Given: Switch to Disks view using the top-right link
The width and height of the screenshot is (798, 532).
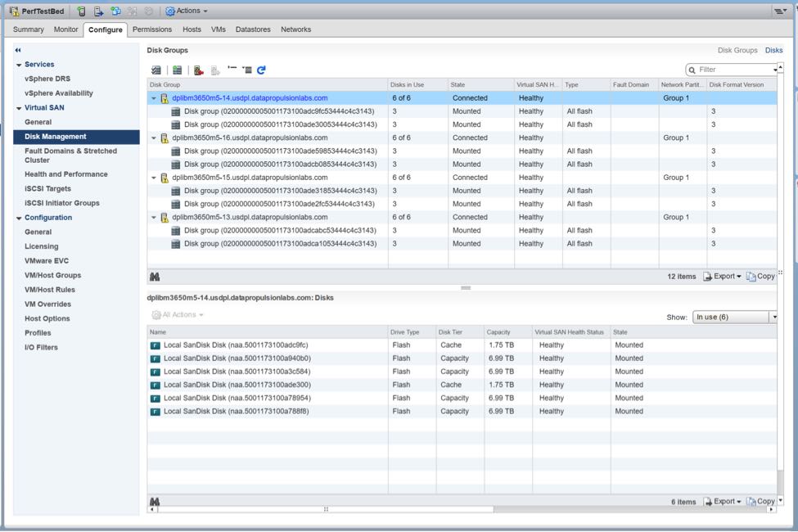Looking at the screenshot, I should click(x=773, y=50).
